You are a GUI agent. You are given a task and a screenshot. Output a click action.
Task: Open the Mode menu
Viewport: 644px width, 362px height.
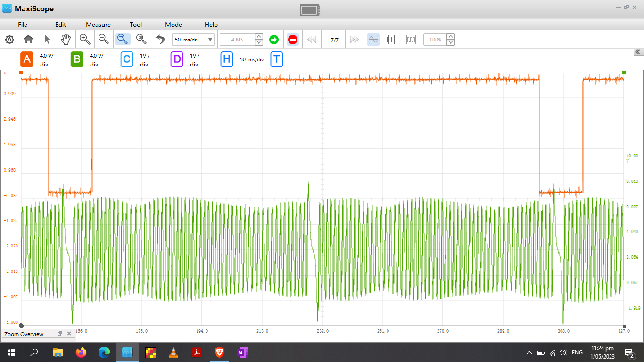pos(173,25)
